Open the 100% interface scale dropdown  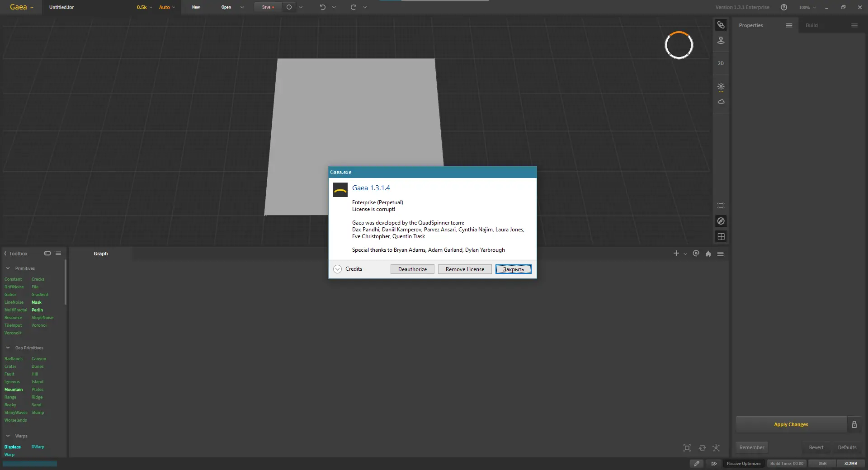pyautogui.click(x=807, y=7)
